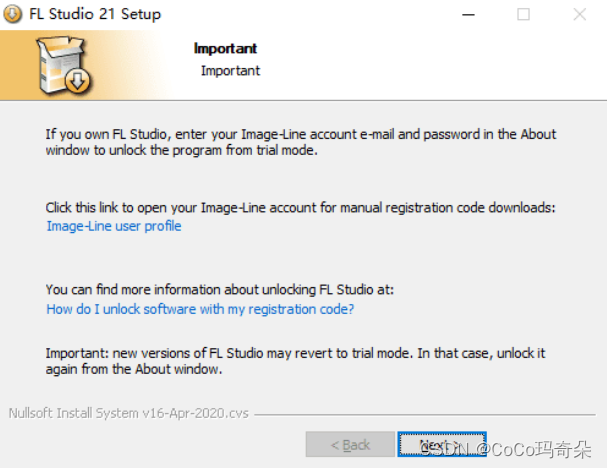Click the 'manual registration code downloads' sentence

coord(300,208)
